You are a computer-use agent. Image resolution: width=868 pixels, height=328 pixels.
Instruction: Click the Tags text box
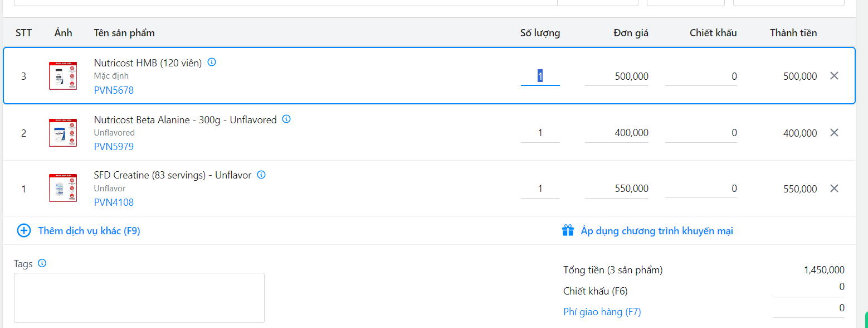139,297
